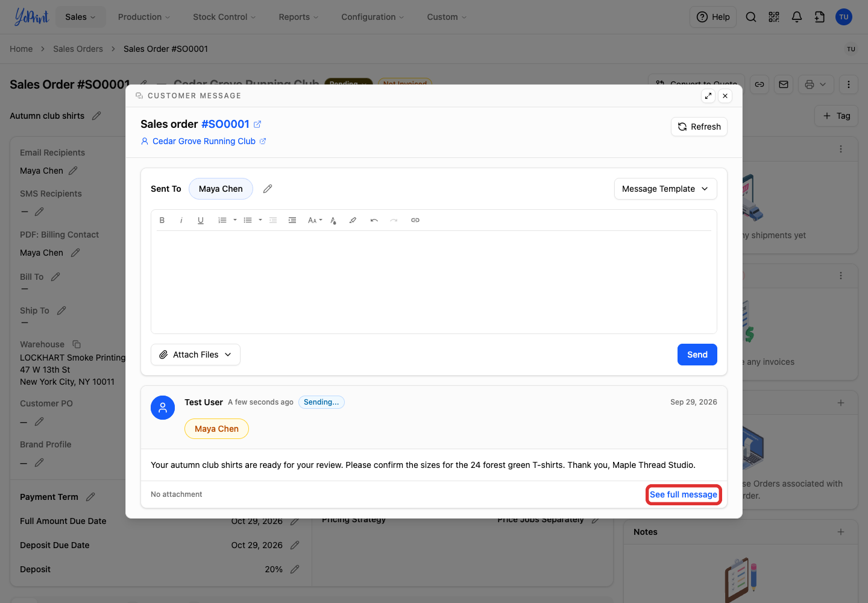Open the print options dropdown
The height and width of the screenshot is (603, 868).
click(816, 84)
